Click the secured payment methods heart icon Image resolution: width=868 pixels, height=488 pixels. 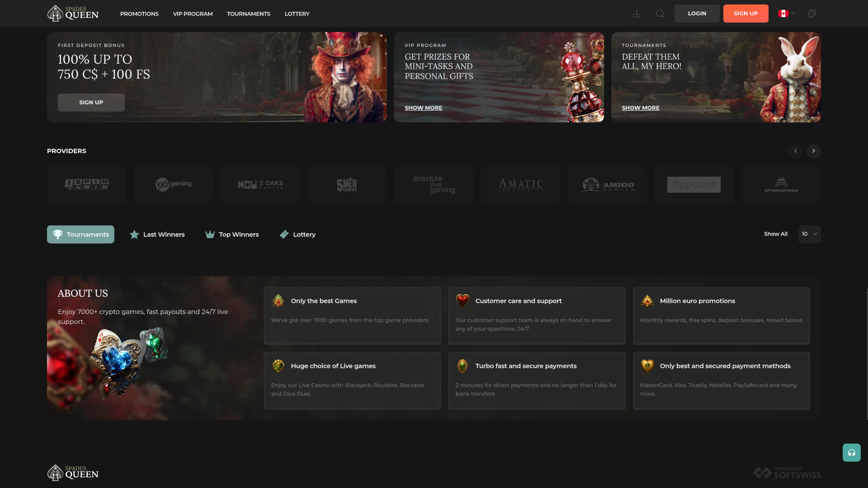(647, 366)
